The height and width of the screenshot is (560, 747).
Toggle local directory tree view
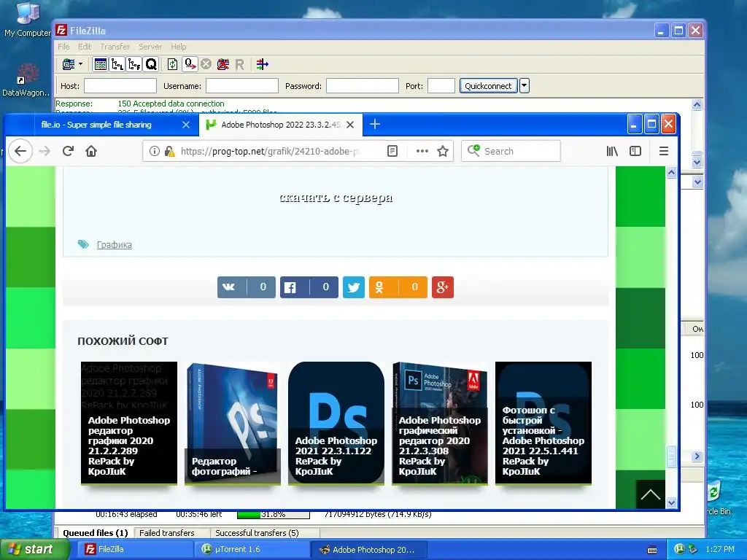117,64
